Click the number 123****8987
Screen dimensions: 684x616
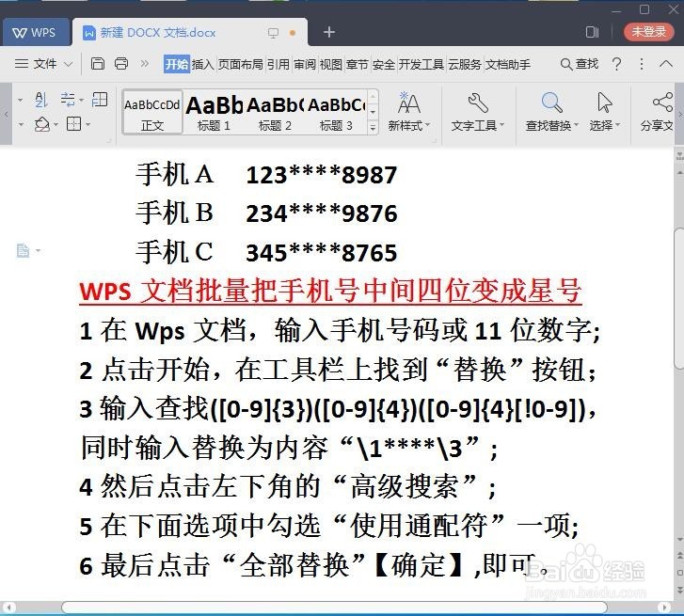click(322, 175)
